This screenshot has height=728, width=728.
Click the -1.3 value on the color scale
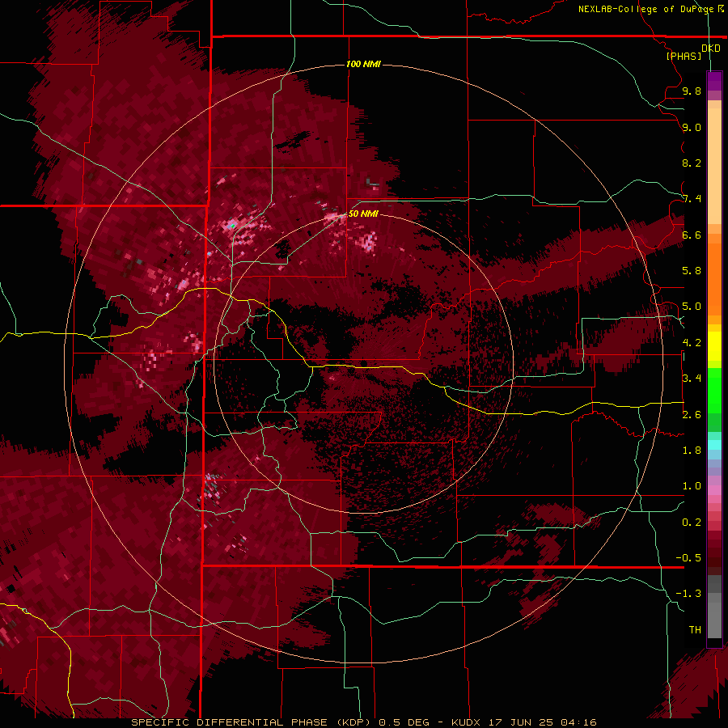click(688, 594)
